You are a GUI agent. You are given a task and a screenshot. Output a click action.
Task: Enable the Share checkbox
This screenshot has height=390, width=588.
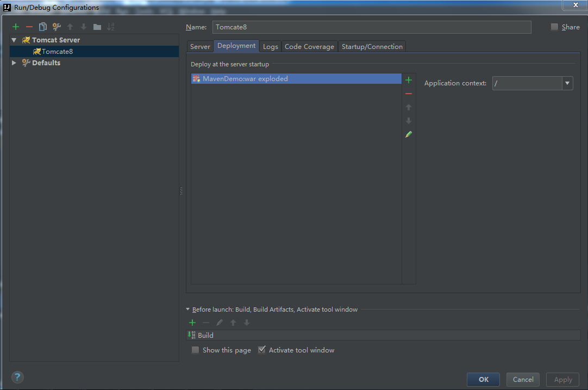pyautogui.click(x=554, y=27)
